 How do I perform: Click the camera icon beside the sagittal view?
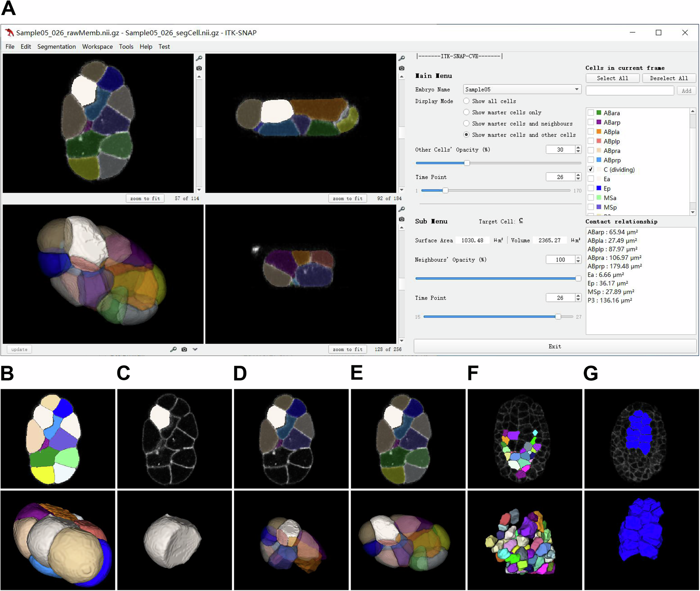401,68
